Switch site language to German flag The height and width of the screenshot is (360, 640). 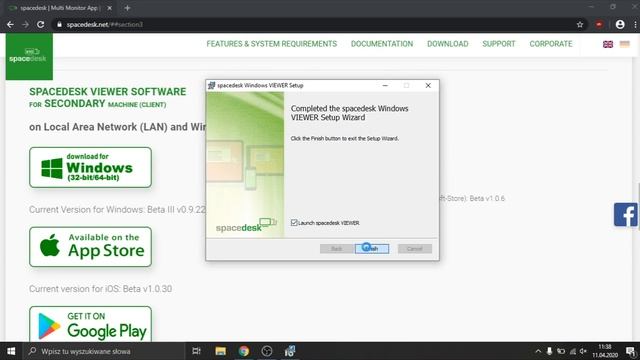click(x=624, y=44)
